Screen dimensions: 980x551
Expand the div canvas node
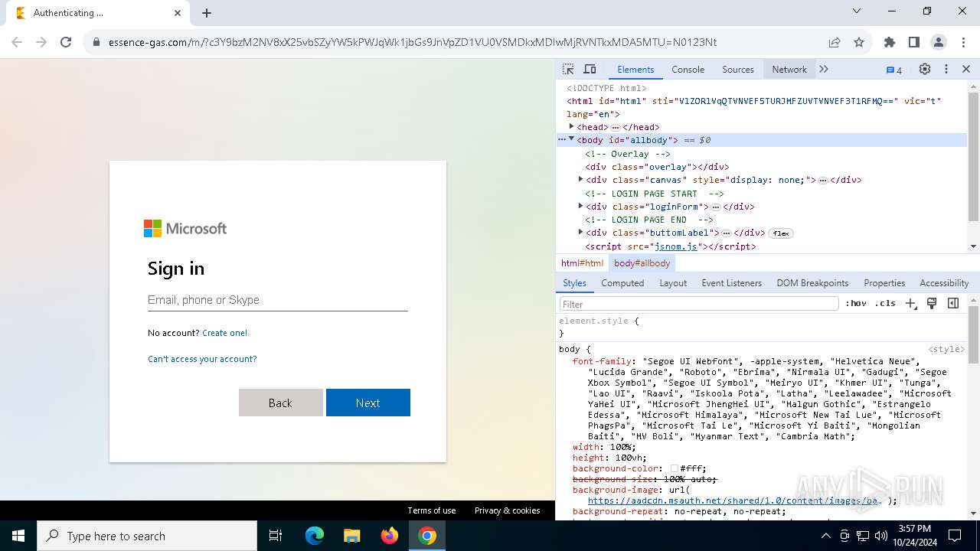(580, 179)
